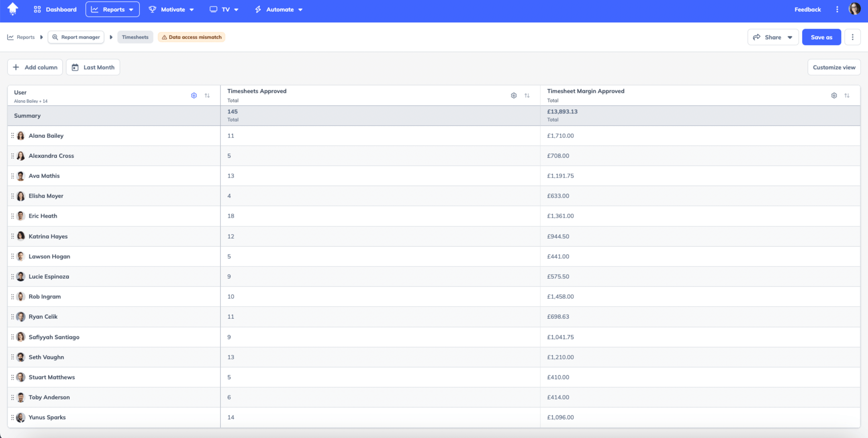Image resolution: width=868 pixels, height=438 pixels.
Task: Open Report manager from the breadcrumb
Action: [x=76, y=37]
